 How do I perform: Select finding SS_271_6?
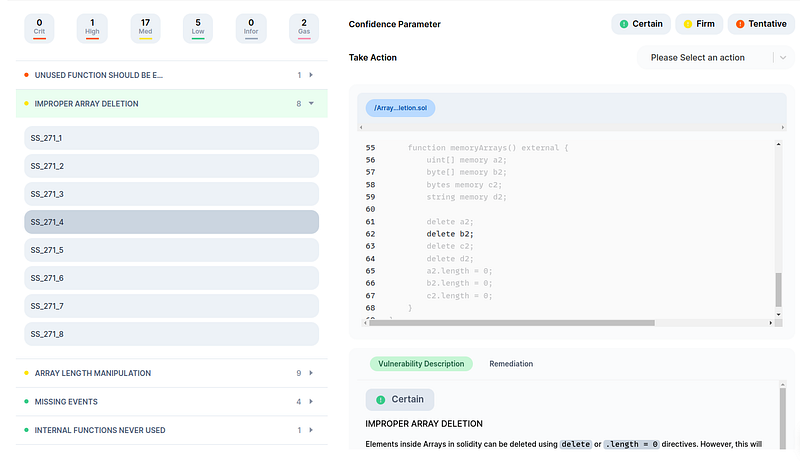click(x=171, y=278)
